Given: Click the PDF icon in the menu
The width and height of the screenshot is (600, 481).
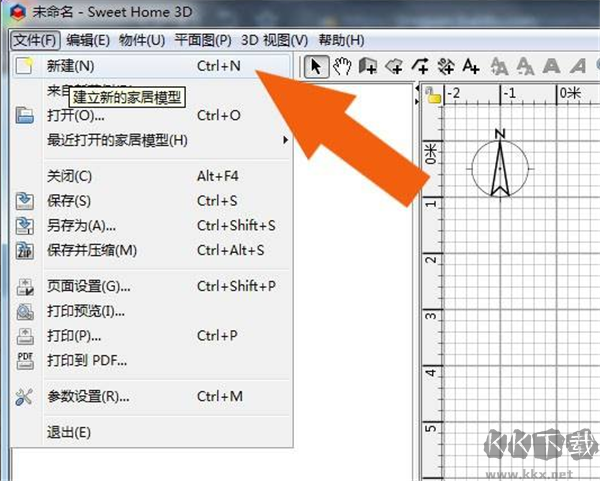Looking at the screenshot, I should point(24,360).
